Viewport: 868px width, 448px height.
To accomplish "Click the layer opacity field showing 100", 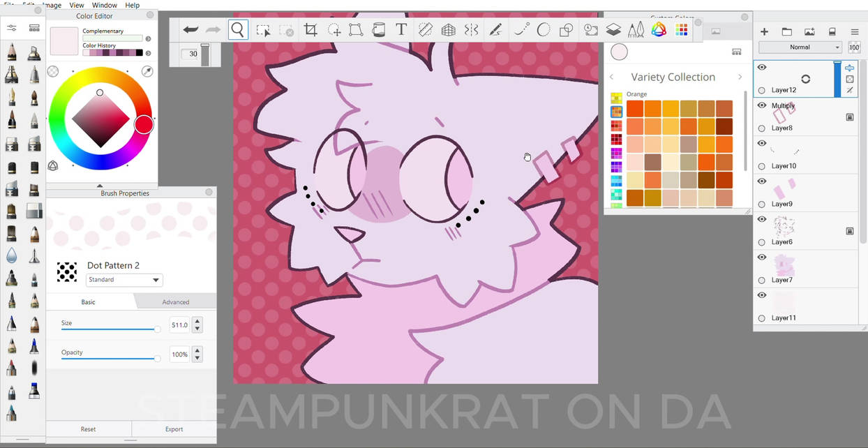I will click(855, 47).
